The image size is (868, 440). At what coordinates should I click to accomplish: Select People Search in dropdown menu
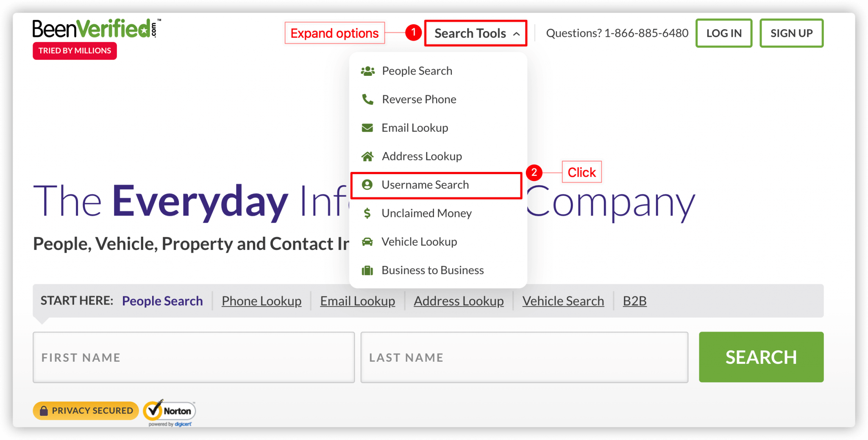(x=438, y=71)
